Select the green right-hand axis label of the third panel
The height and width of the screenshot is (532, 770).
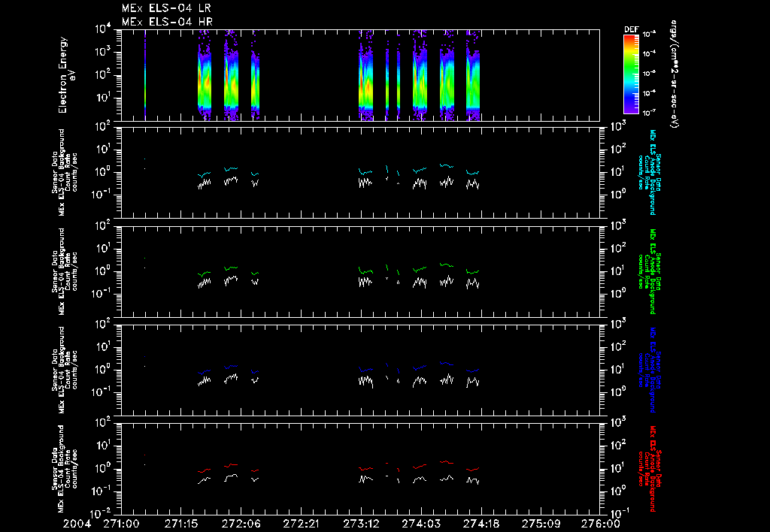tap(649, 271)
